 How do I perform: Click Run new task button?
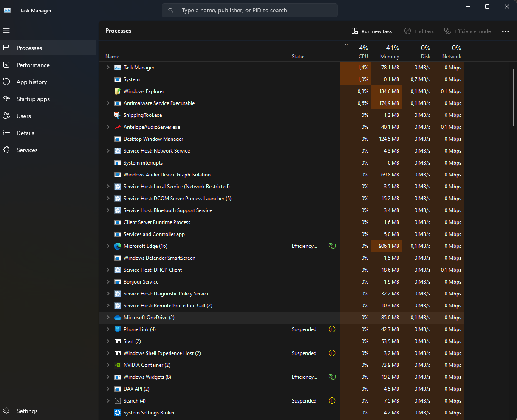click(x=372, y=31)
